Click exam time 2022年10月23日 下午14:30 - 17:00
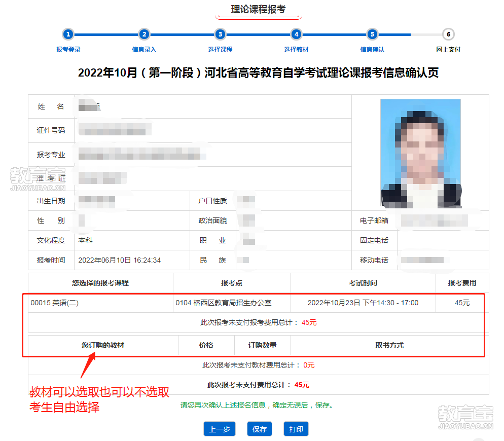Viewport: 504px width, 441px height. (x=363, y=303)
